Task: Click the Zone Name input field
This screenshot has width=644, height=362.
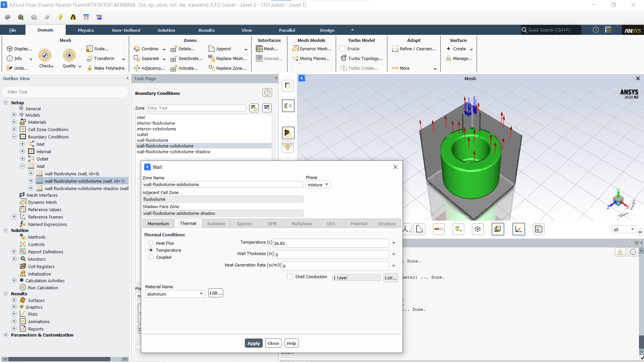Action: 223,184
